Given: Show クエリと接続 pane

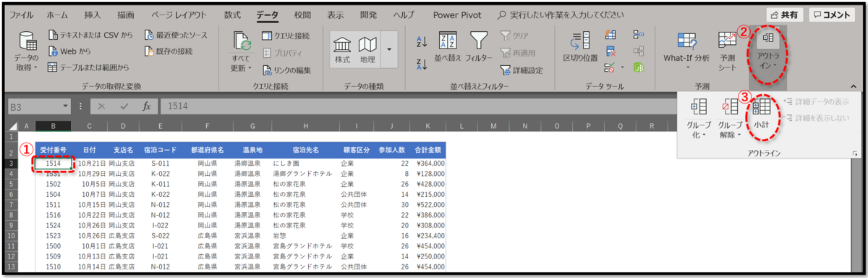Looking at the screenshot, I should pyautogui.click(x=286, y=35).
